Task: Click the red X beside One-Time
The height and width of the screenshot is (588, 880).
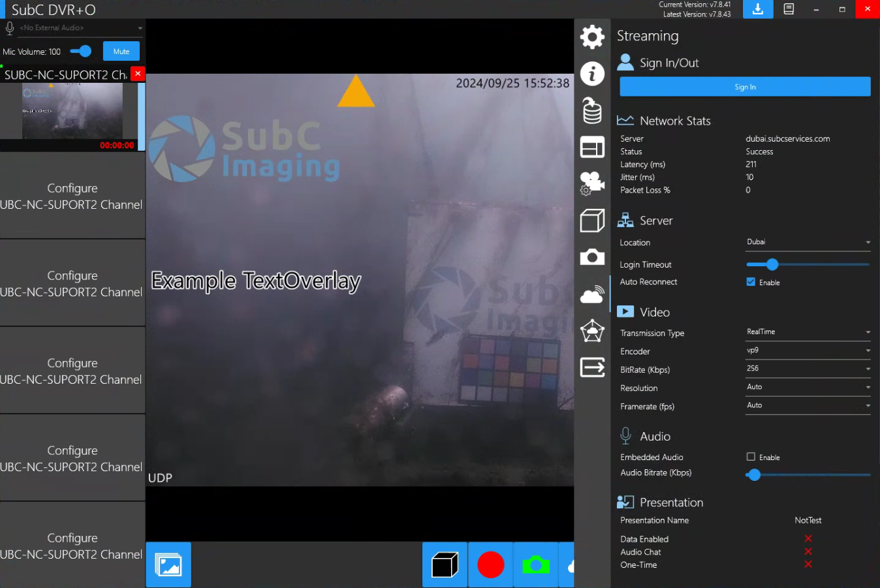Action: coord(808,564)
